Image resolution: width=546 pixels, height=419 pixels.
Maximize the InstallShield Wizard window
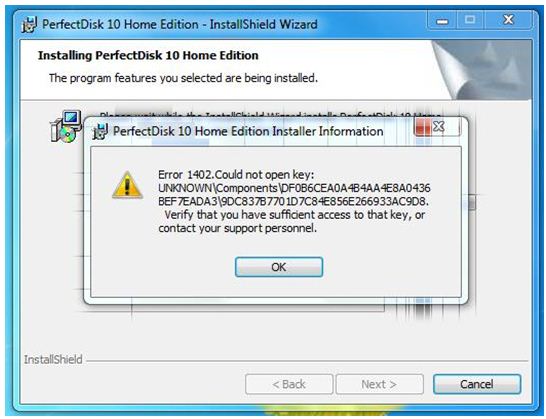point(470,20)
